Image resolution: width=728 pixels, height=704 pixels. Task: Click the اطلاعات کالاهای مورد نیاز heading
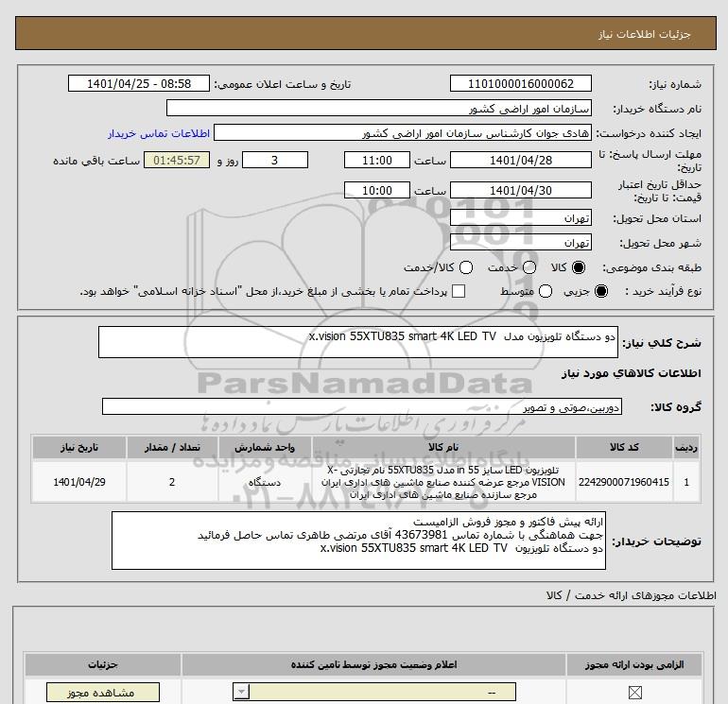tap(632, 373)
